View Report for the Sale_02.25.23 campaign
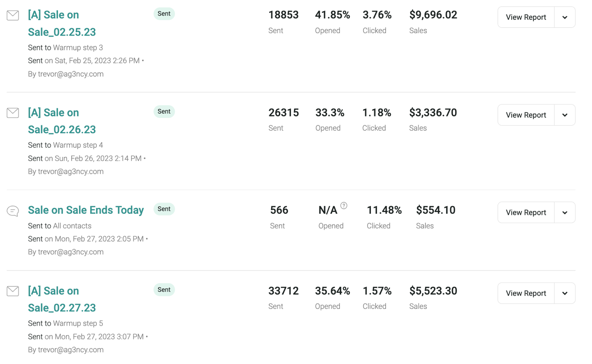The image size is (592, 364). tap(526, 17)
